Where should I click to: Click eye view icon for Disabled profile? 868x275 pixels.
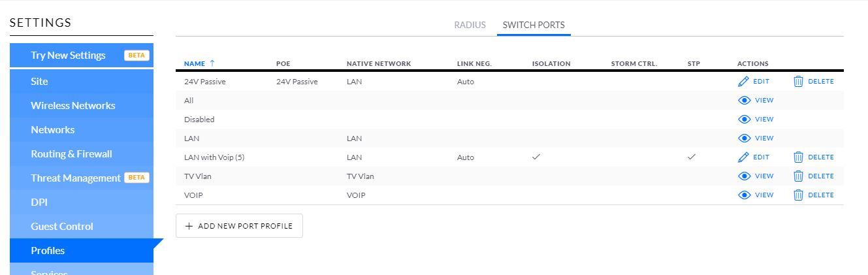pos(744,120)
